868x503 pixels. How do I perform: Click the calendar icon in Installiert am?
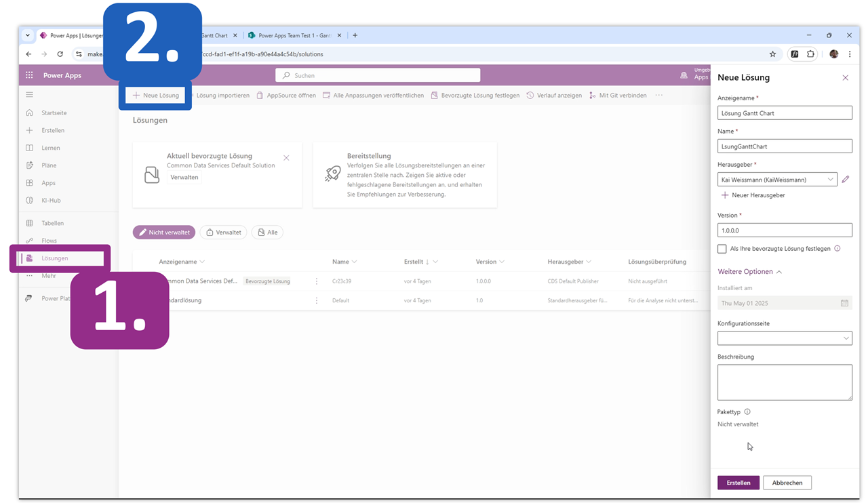click(844, 303)
